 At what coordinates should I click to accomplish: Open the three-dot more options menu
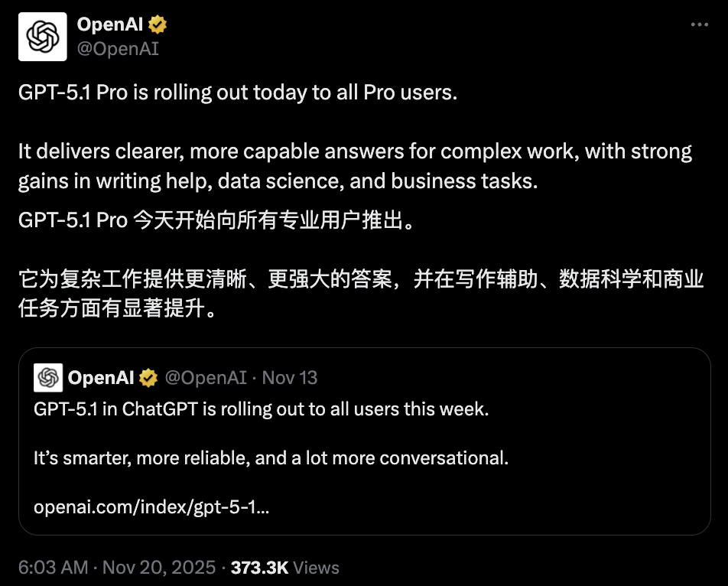(699, 24)
